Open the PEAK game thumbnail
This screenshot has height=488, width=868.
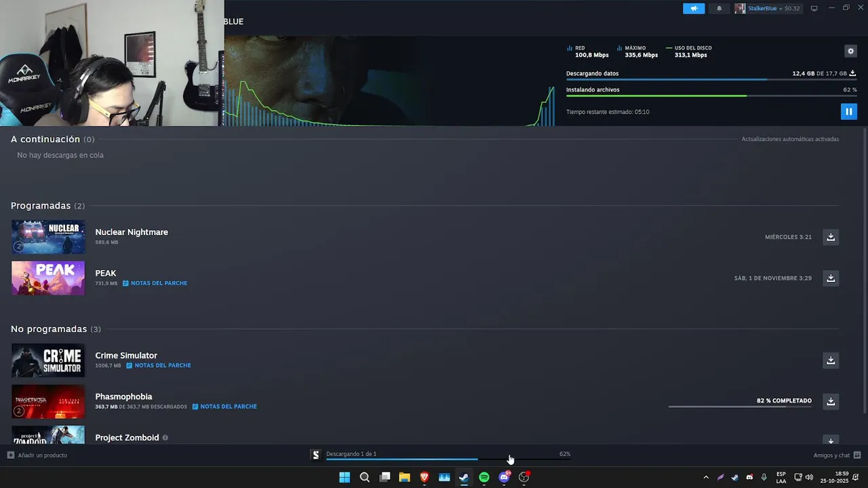point(48,278)
